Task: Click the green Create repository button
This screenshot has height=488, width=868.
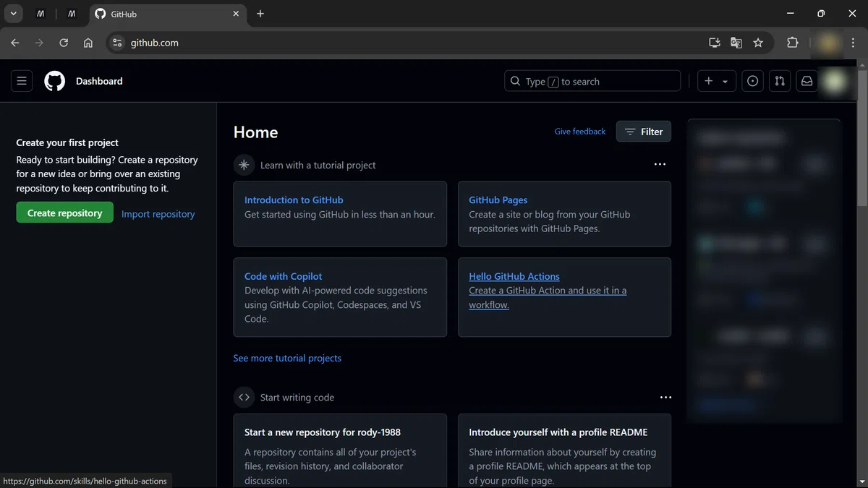Action: pos(65,213)
